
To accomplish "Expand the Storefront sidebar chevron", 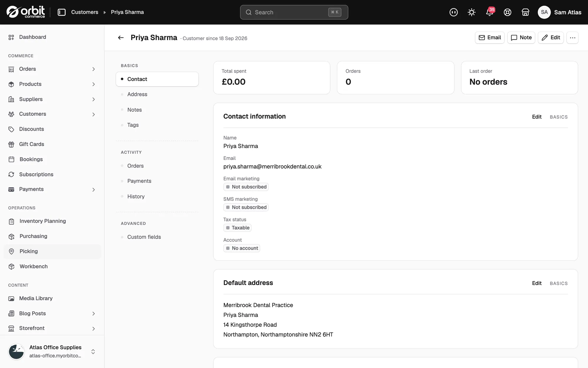I will point(93,329).
